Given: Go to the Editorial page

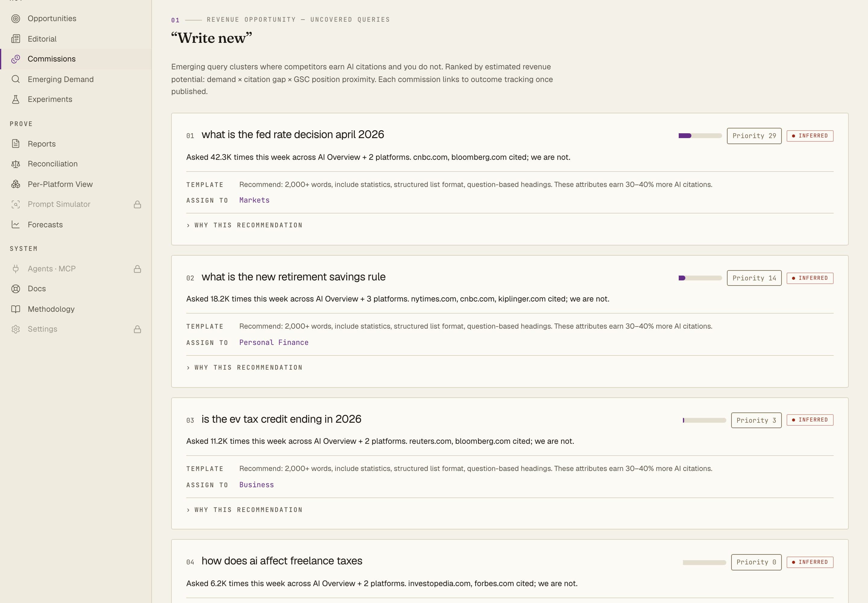Looking at the screenshot, I should [x=76, y=39].
